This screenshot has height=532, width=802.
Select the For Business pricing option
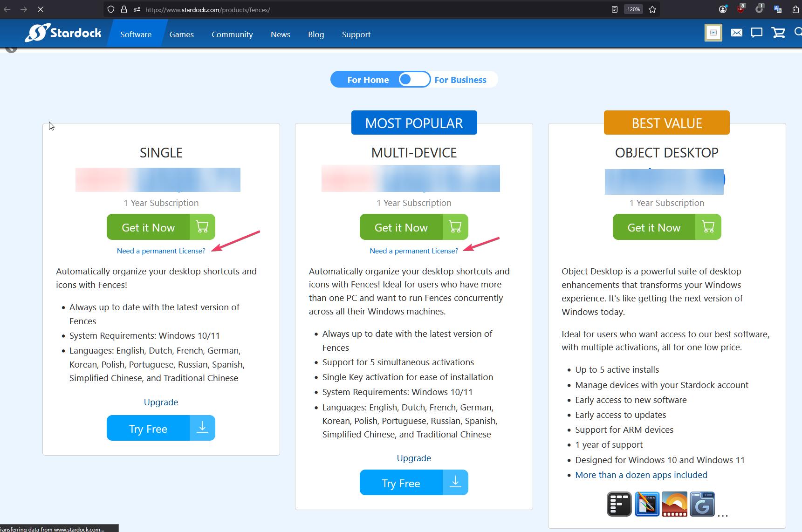(460, 80)
